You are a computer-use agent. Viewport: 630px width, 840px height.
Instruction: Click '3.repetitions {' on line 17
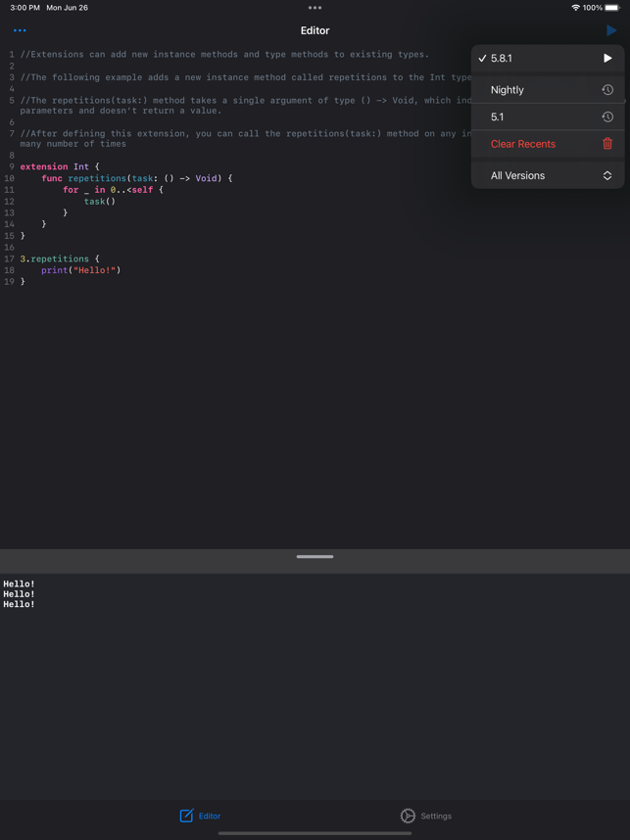pyautogui.click(x=60, y=258)
